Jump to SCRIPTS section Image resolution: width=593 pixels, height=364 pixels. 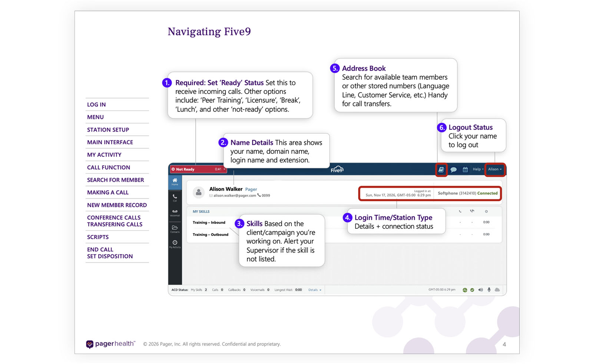click(x=98, y=237)
